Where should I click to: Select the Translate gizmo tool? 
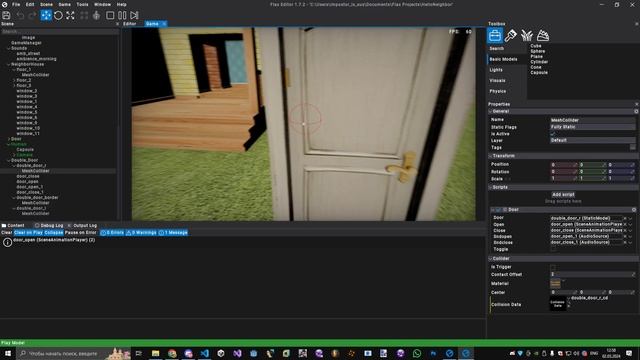46,16
